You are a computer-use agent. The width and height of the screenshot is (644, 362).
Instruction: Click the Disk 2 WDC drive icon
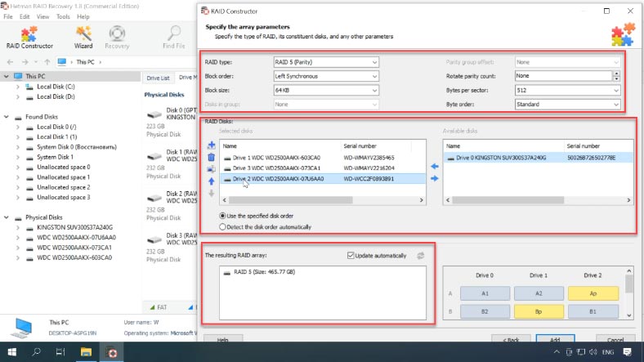point(154,198)
